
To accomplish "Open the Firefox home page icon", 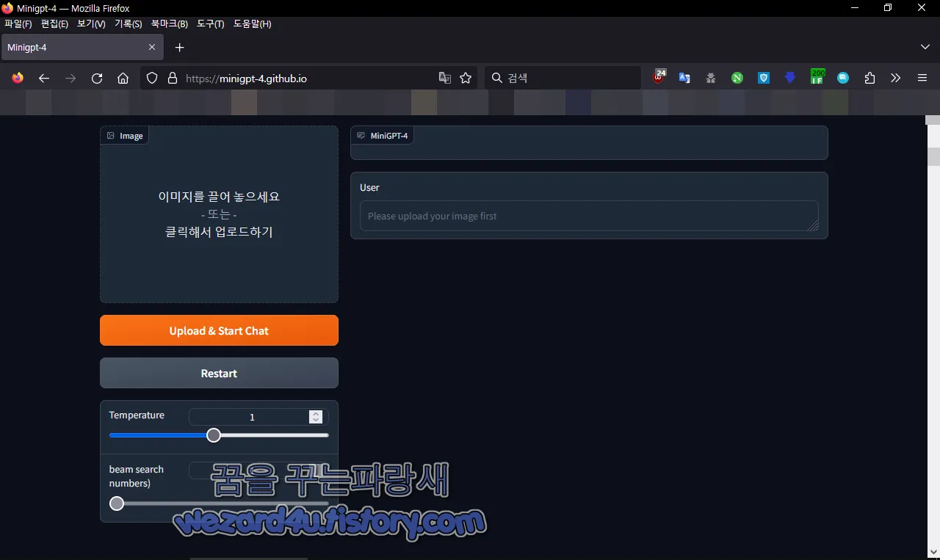I will pyautogui.click(x=123, y=78).
